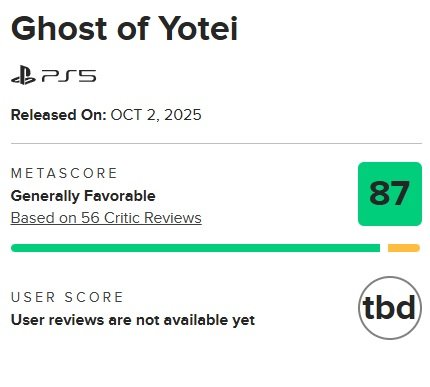
Task: Click the tbd user score circle
Action: click(390, 308)
